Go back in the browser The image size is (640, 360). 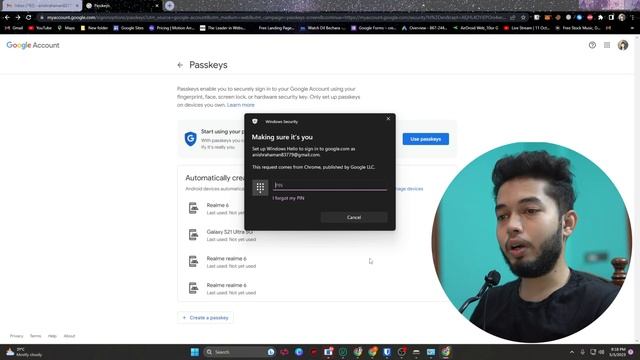[7, 18]
